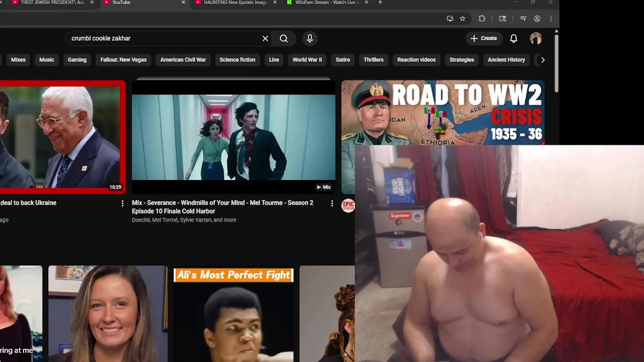Image resolution: width=644 pixels, height=362 pixels.
Task: Open the Chrome profile icon
Action: tap(537, 19)
